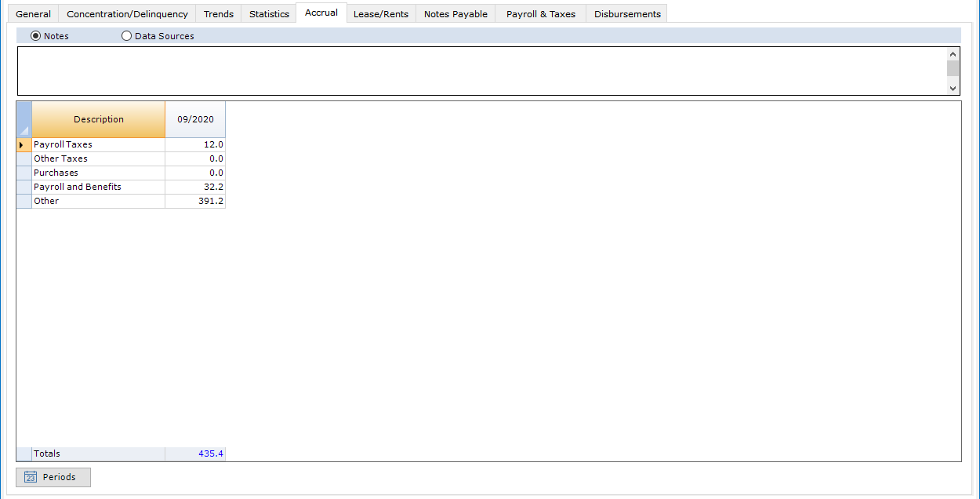Click the row selector arrow beside Payroll Taxes

pyautogui.click(x=24, y=144)
